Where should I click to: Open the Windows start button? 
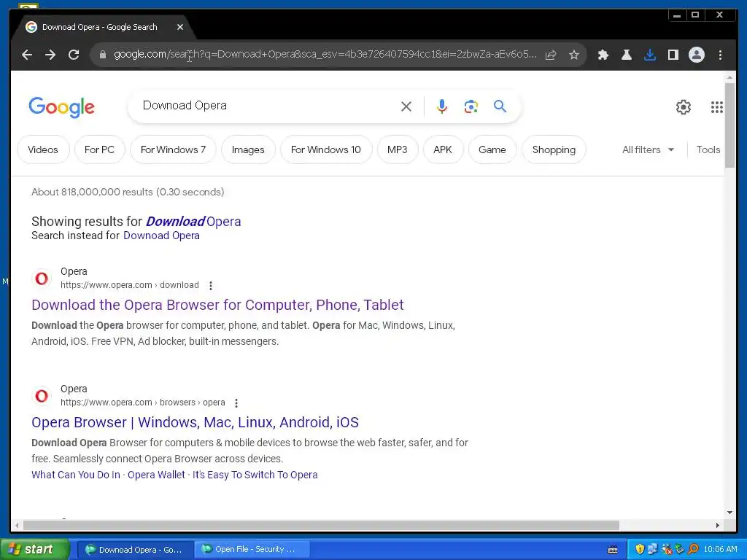point(34,550)
